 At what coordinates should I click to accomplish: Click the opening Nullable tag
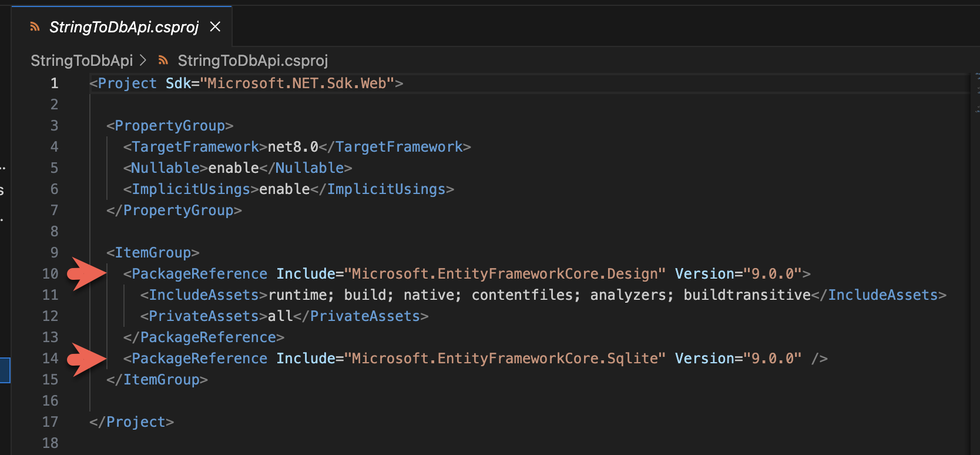coord(166,168)
